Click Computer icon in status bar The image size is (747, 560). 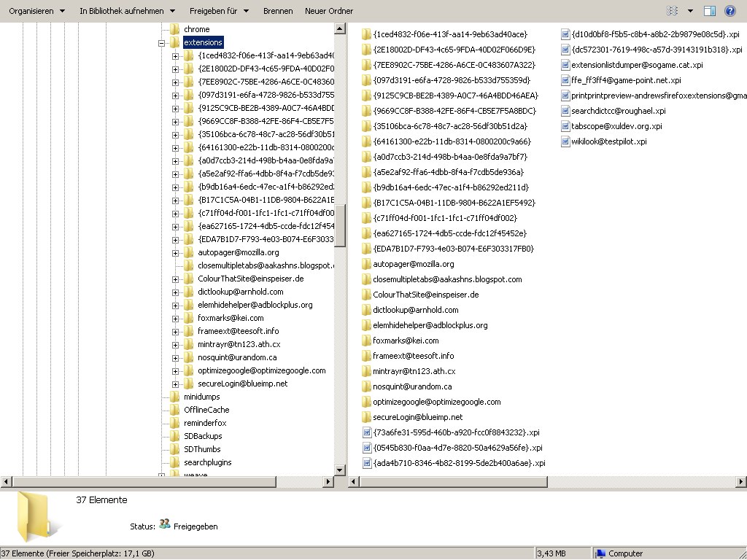[x=601, y=553]
